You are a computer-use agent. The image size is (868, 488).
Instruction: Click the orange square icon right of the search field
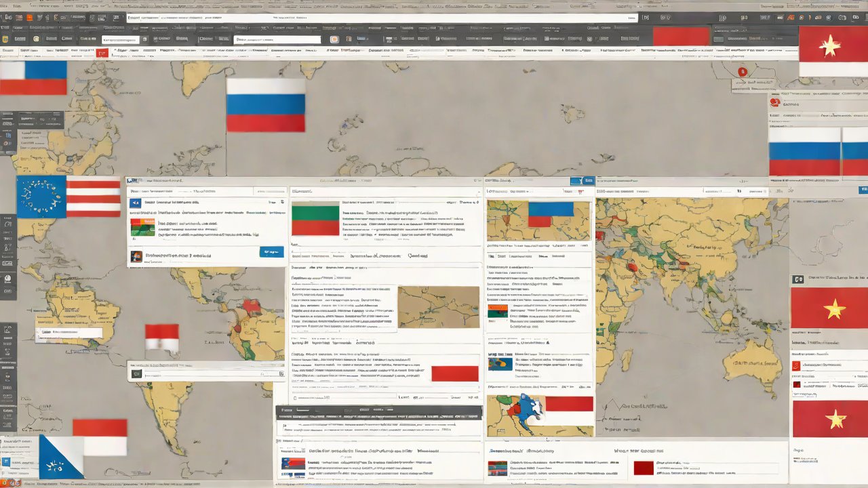coord(334,39)
